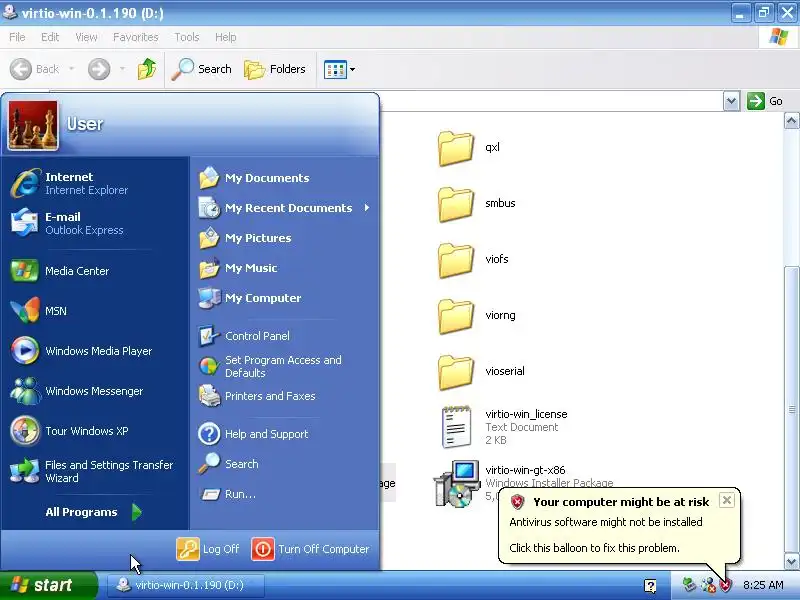The height and width of the screenshot is (600, 800).
Task: Click the network connection tray icon
Action: pyautogui.click(x=708, y=585)
